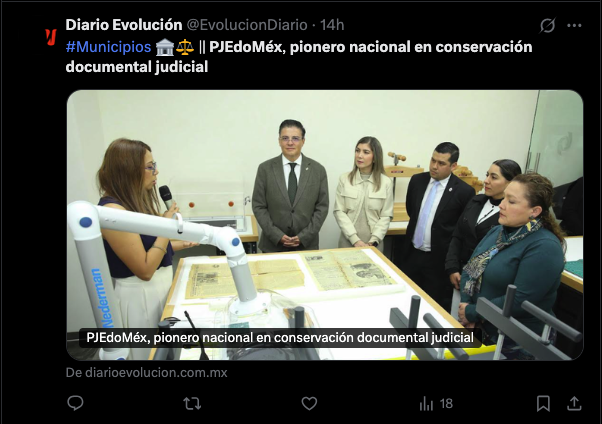Open the Diario Evolución profile avatar
The height and width of the screenshot is (424, 602).
[x=51, y=37]
